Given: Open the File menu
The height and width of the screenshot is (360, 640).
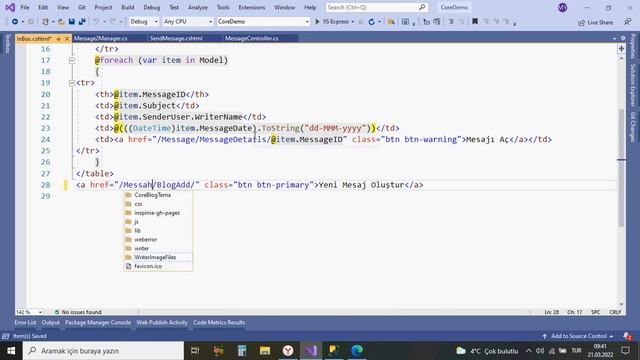Looking at the screenshot, I should coord(25,7).
